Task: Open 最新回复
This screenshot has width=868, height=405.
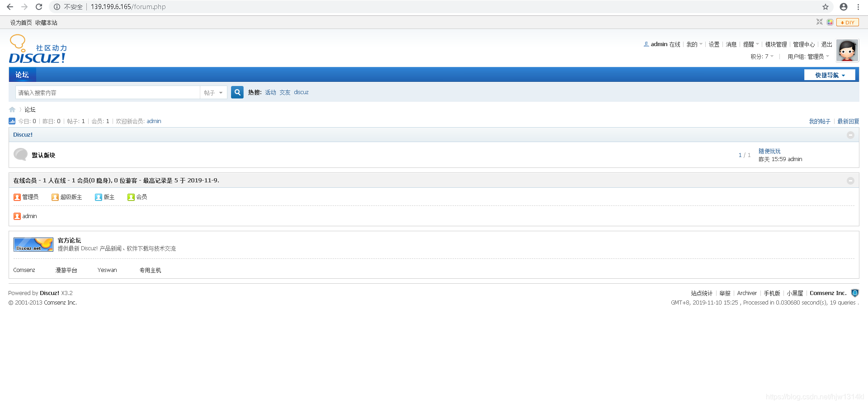Action: click(x=848, y=121)
